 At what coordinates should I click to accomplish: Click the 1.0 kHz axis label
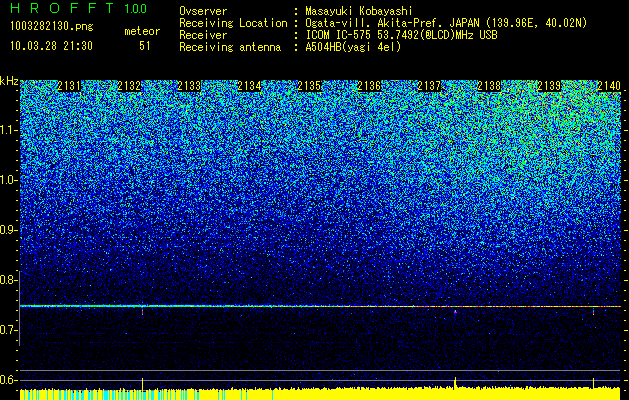coord(9,180)
